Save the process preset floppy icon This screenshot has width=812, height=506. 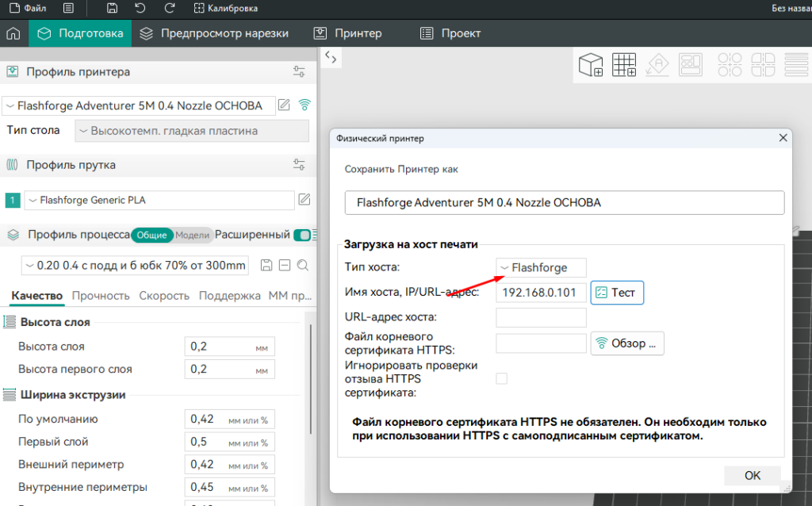tap(266, 266)
